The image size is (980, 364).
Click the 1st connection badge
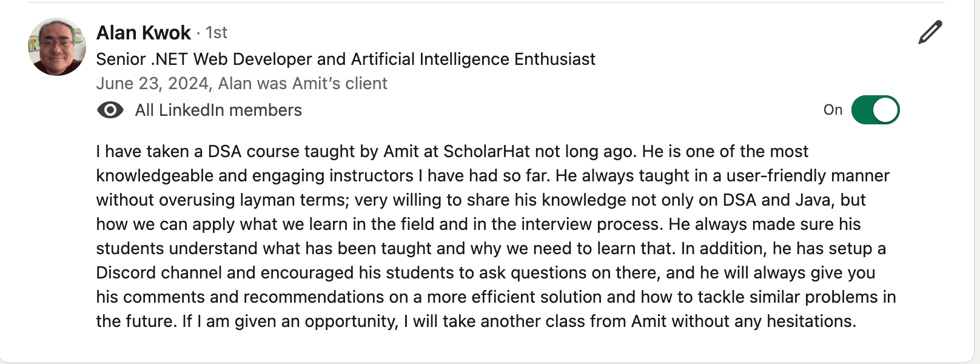(216, 33)
